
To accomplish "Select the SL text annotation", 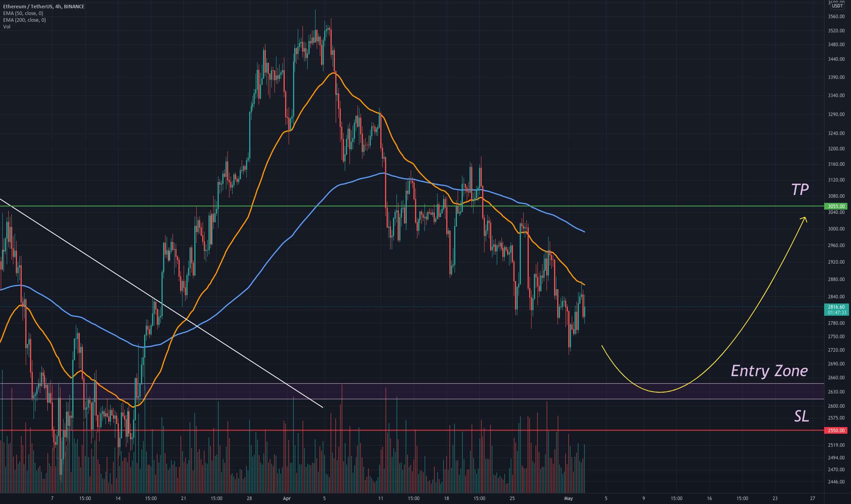I will point(801,416).
